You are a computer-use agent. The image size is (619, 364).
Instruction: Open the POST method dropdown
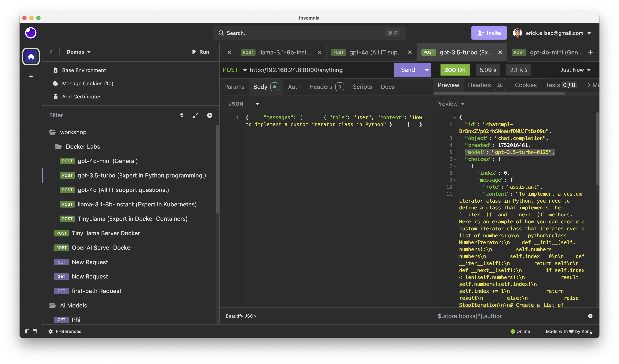tap(234, 70)
